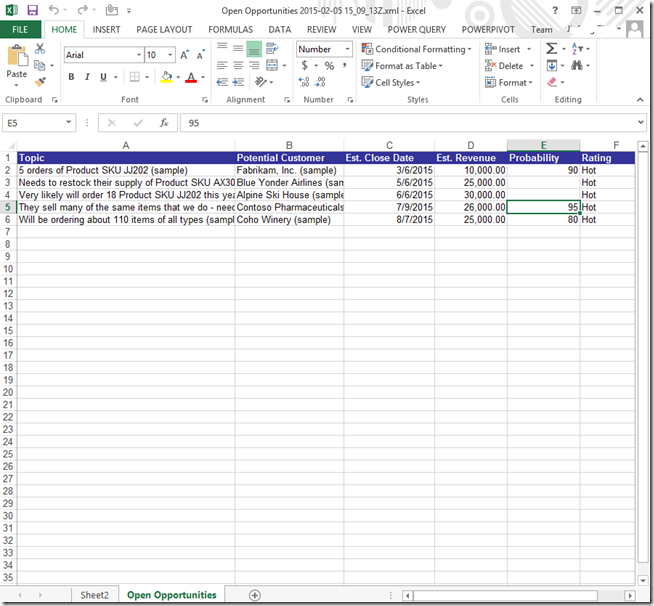Undo the last action
The width and height of the screenshot is (654, 606).
tap(53, 10)
